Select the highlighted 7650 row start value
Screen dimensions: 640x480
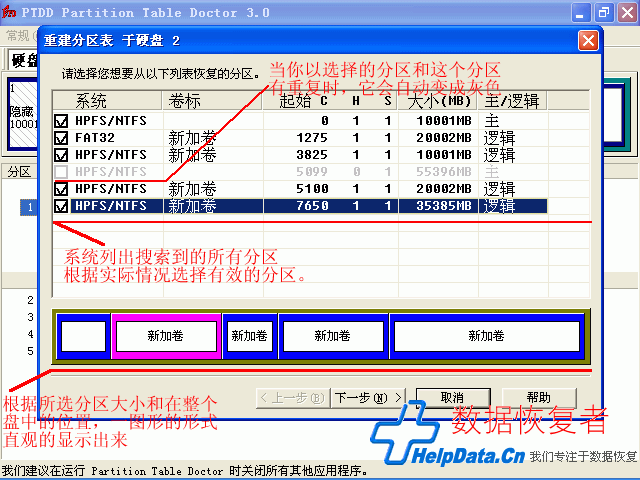pyautogui.click(x=312, y=206)
